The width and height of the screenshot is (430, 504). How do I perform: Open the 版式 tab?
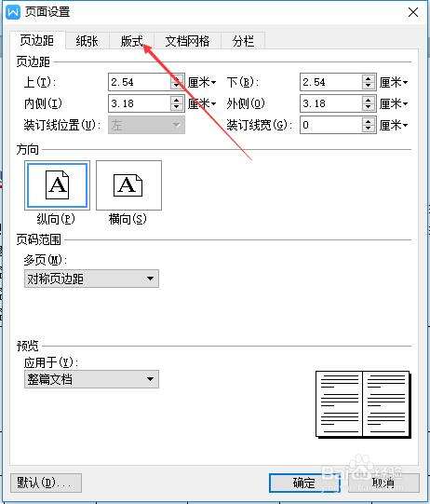131,41
